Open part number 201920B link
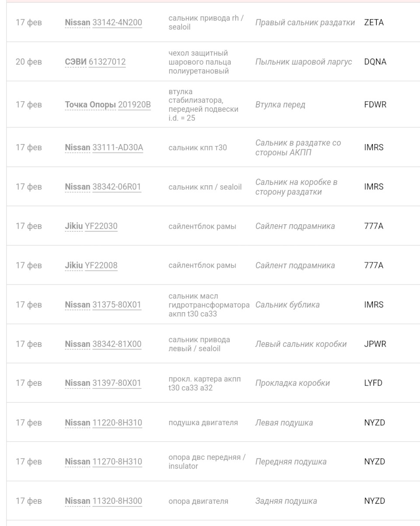 click(134, 105)
